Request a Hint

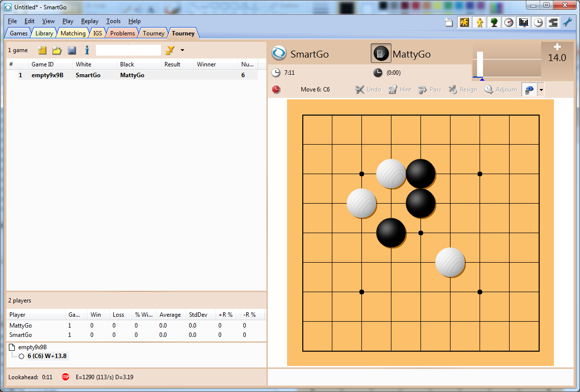(x=400, y=90)
